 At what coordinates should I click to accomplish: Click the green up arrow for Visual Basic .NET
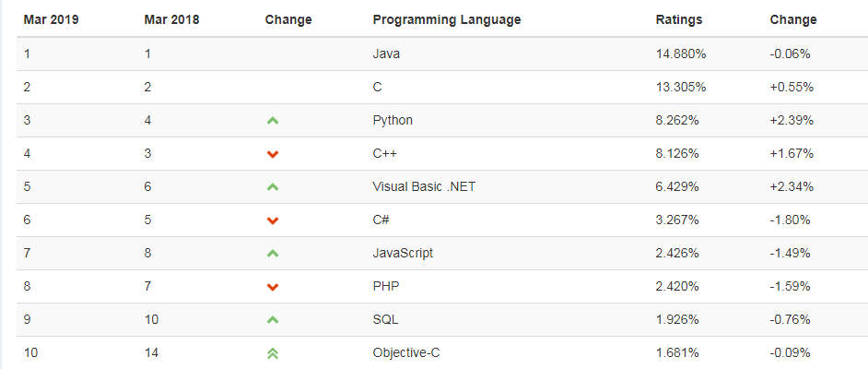point(273,186)
